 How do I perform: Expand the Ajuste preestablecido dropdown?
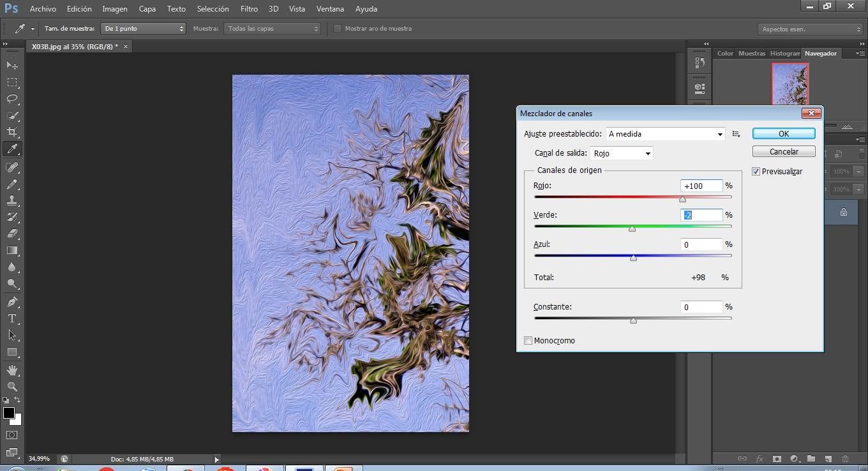[x=665, y=134]
